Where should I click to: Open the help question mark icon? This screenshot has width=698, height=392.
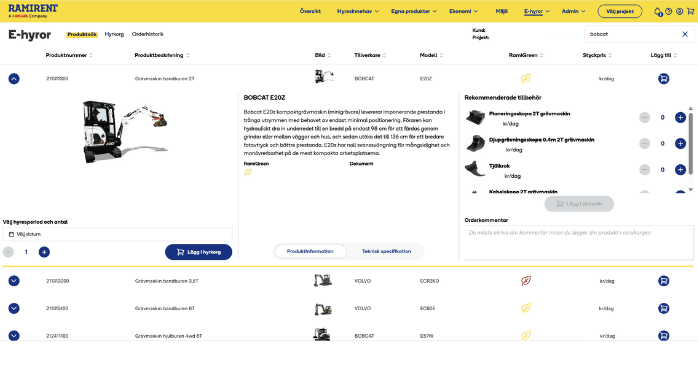[668, 12]
